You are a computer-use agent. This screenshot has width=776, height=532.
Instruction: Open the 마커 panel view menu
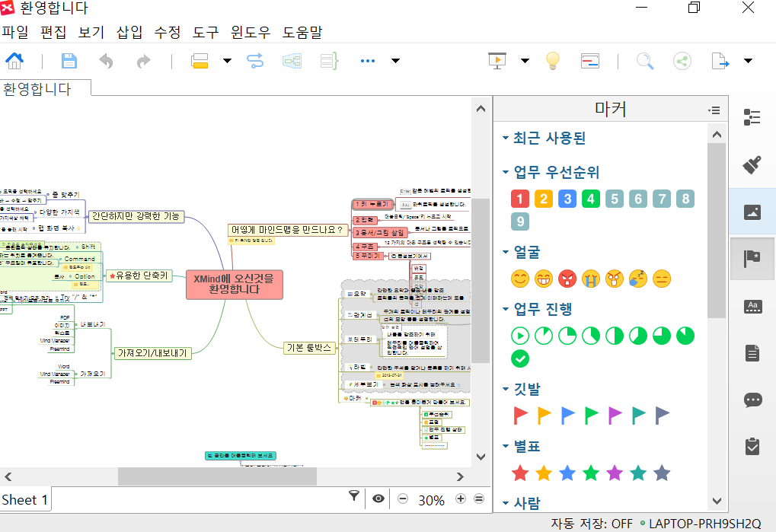(714, 110)
